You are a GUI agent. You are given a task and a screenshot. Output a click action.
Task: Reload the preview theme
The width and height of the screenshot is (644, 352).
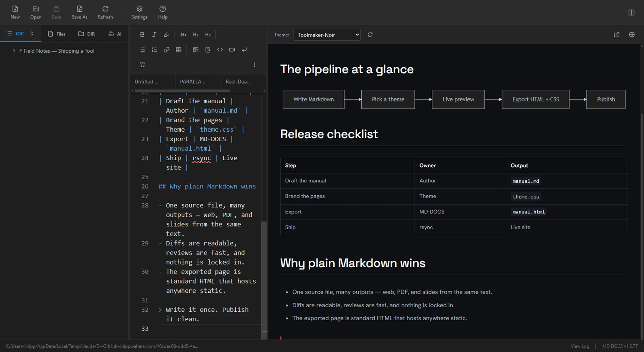[370, 35]
